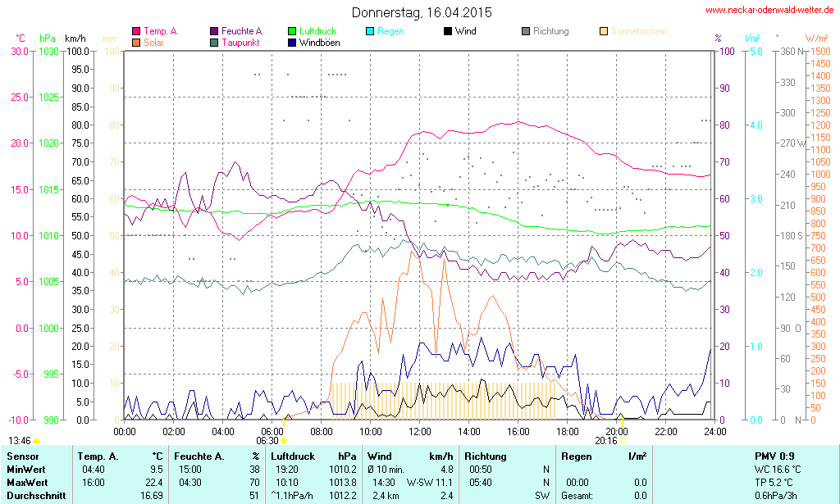Click the 12:00 time axis label
840x504 pixels.
point(420,431)
